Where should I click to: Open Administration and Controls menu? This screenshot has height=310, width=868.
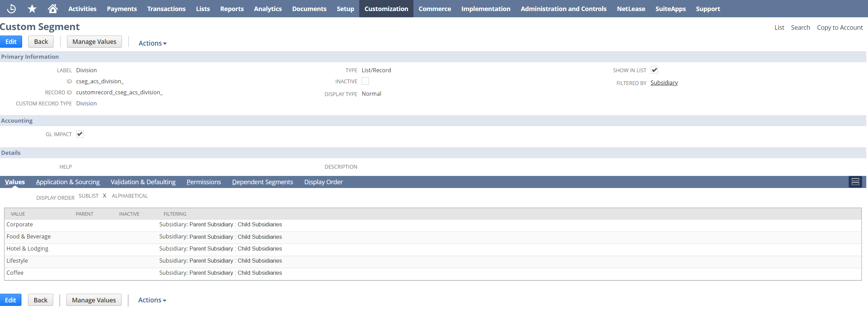564,9
